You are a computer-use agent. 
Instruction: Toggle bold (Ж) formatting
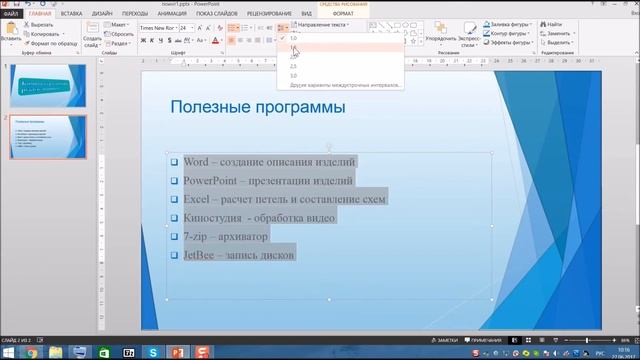(143, 40)
